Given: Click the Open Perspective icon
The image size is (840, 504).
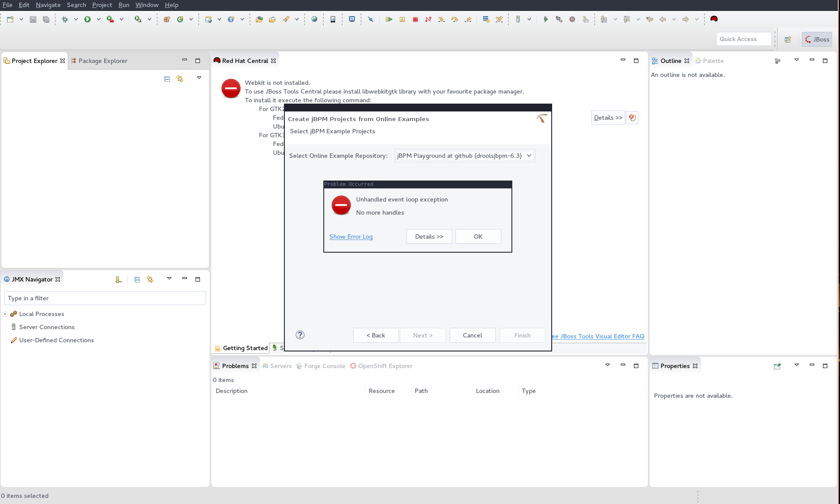Looking at the screenshot, I should tap(787, 39).
